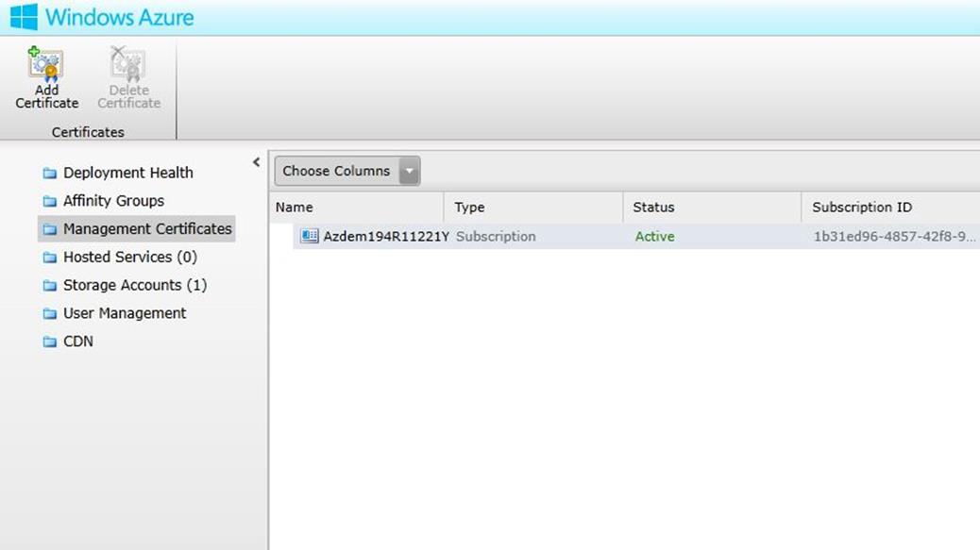Click the Management Certificates folder icon

click(x=49, y=229)
